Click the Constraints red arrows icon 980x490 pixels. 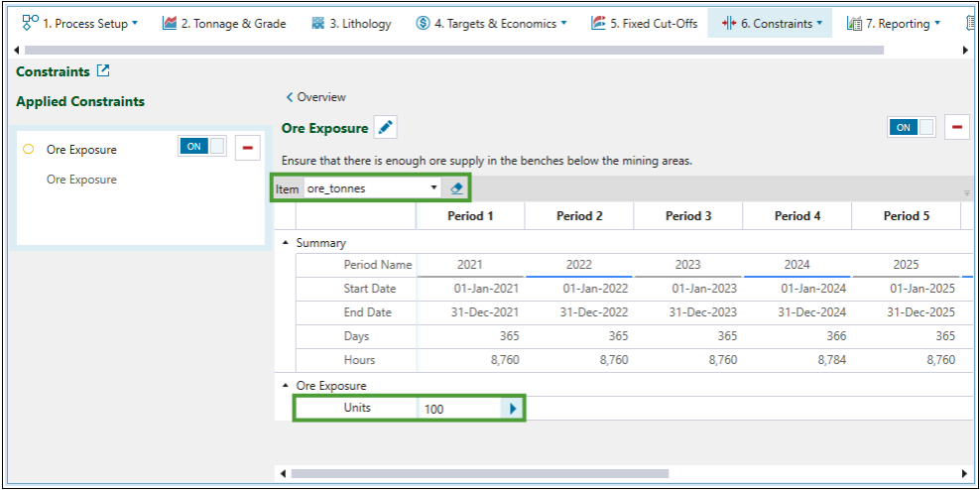pos(729,24)
